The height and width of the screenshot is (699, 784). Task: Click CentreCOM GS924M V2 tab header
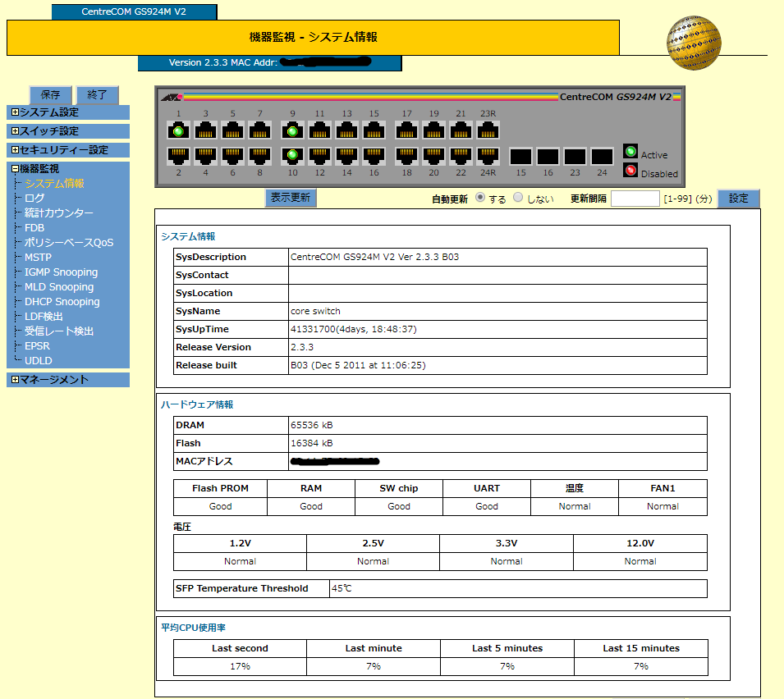coord(134,11)
